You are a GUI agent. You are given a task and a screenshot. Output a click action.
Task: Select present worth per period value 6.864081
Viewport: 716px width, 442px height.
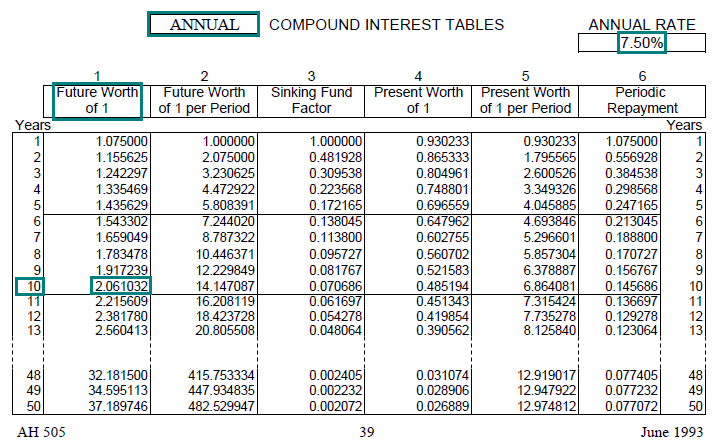pyautogui.click(x=543, y=285)
